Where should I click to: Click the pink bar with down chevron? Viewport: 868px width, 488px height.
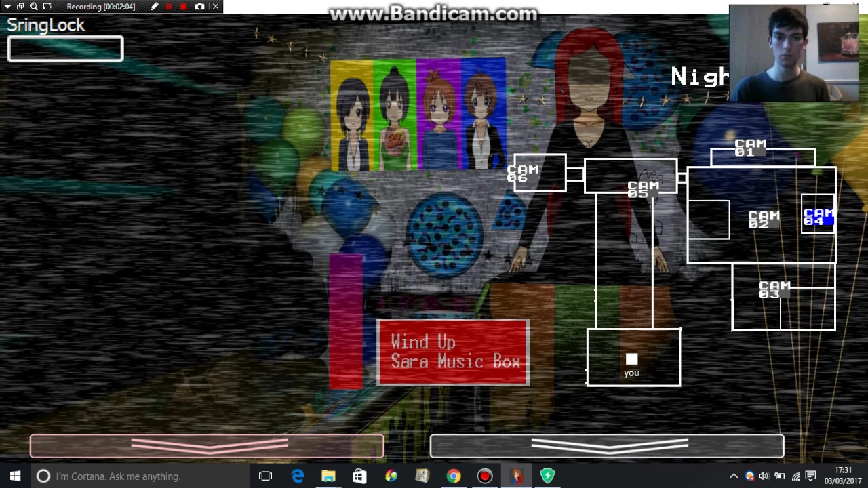coord(207,446)
